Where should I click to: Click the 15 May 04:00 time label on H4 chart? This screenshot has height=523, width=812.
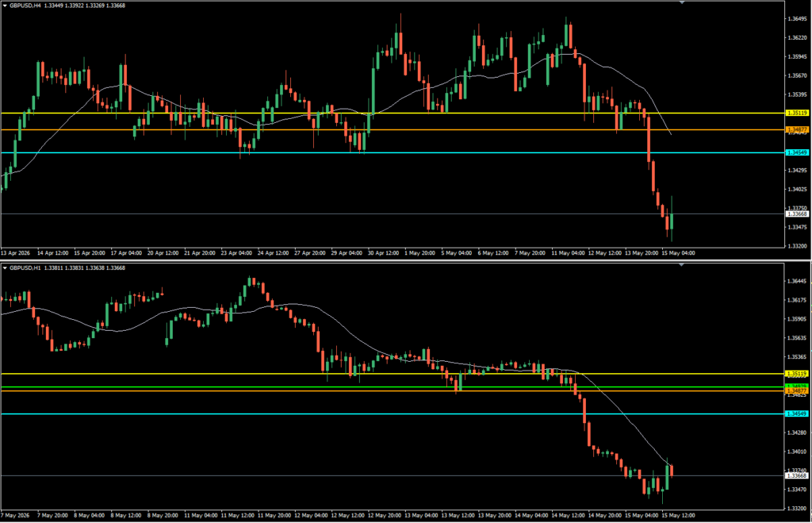pyautogui.click(x=679, y=253)
